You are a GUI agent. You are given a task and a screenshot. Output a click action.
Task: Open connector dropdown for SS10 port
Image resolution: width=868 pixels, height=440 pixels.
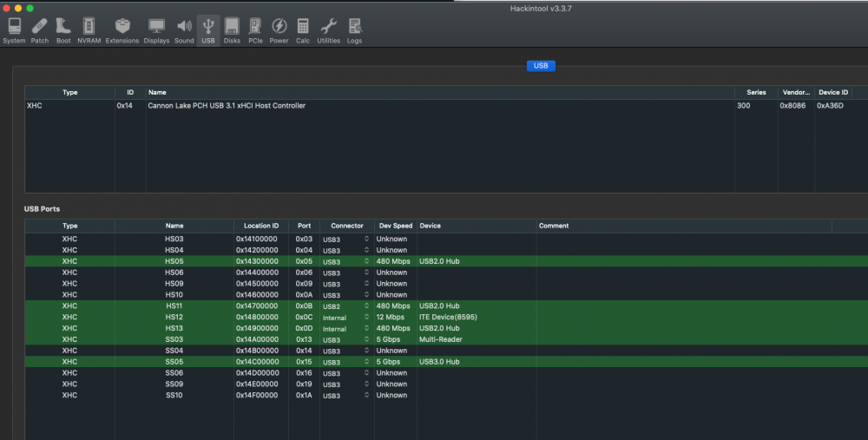click(x=345, y=395)
